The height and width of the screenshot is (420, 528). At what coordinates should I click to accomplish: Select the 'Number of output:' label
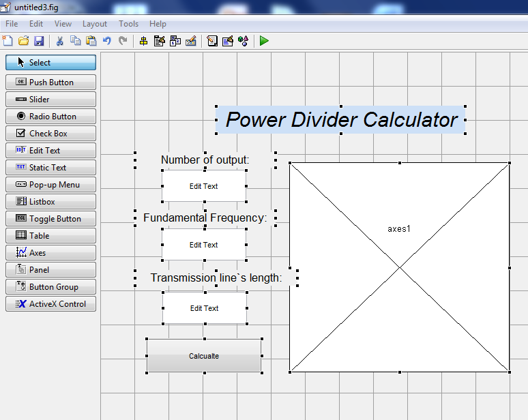click(x=205, y=160)
